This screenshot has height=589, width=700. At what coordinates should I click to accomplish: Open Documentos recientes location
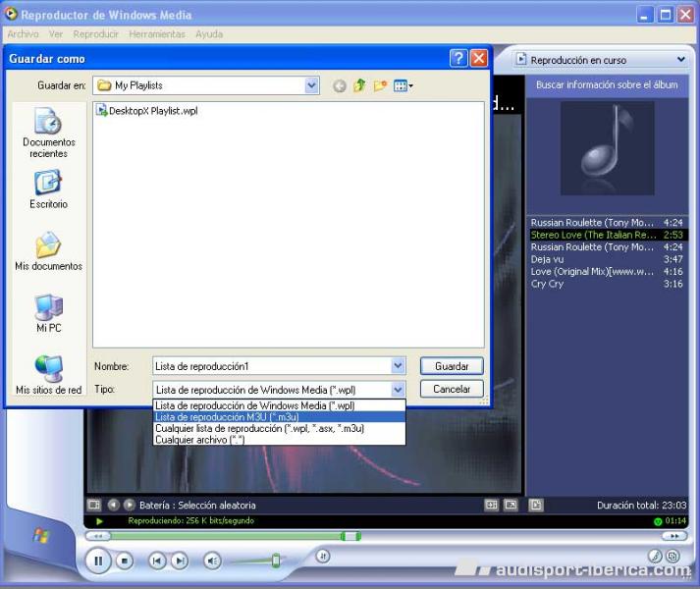pos(49,133)
